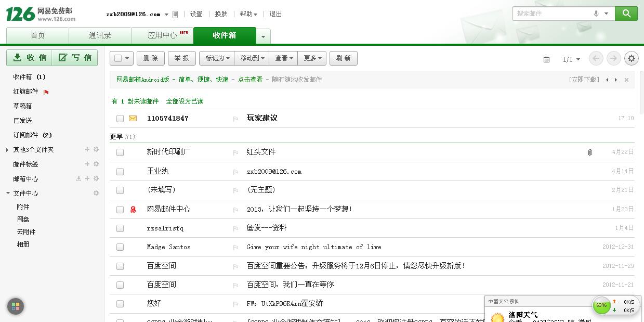The image size is (644, 322).
Task: Click the green search magnifier button
Action: (626, 14)
